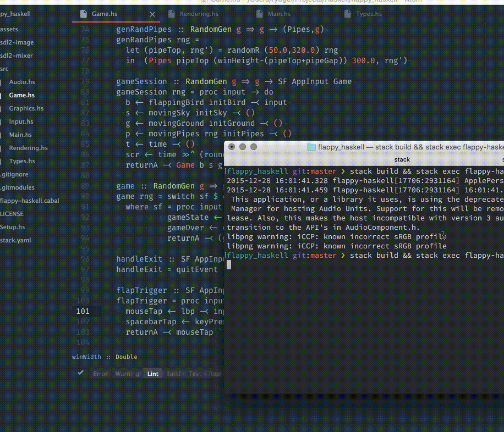Minimize the terminal window
This screenshot has height=432, width=504.
(x=243, y=147)
